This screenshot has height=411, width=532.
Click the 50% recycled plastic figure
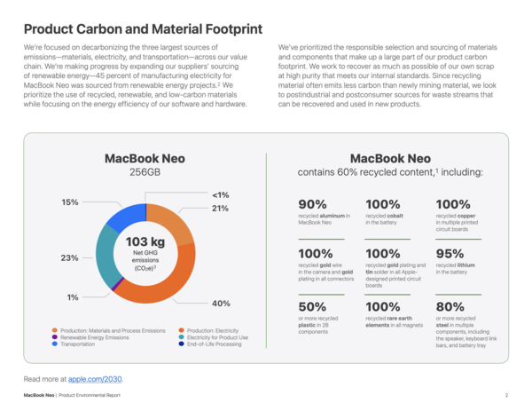point(312,307)
